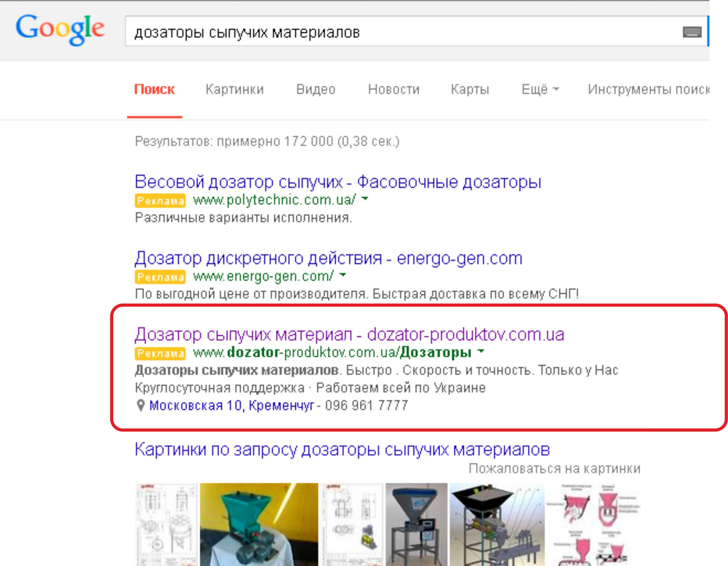Click the www.energo-gen.com/ green URL
The image size is (728, 566).
[263, 276]
